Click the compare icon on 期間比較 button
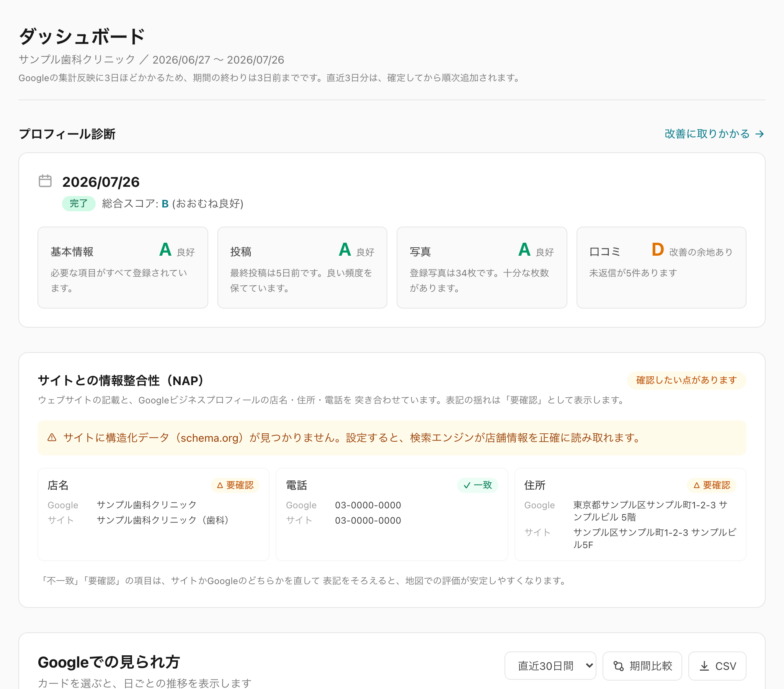This screenshot has height=689, width=784. (618, 666)
